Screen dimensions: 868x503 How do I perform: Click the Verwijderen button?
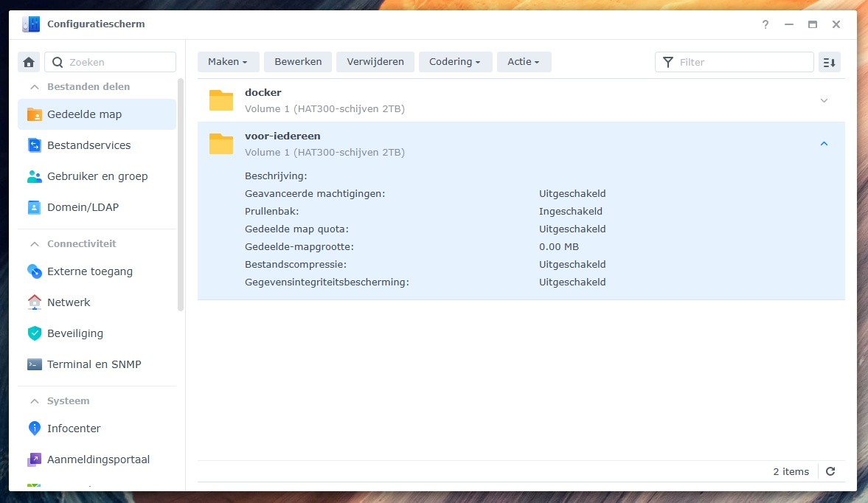pyautogui.click(x=375, y=62)
